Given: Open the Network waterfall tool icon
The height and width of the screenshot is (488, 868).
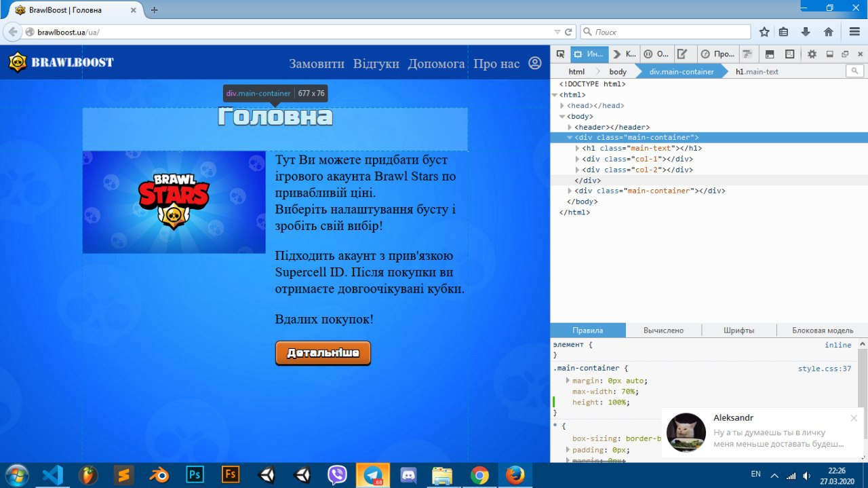Looking at the screenshot, I should (x=747, y=54).
